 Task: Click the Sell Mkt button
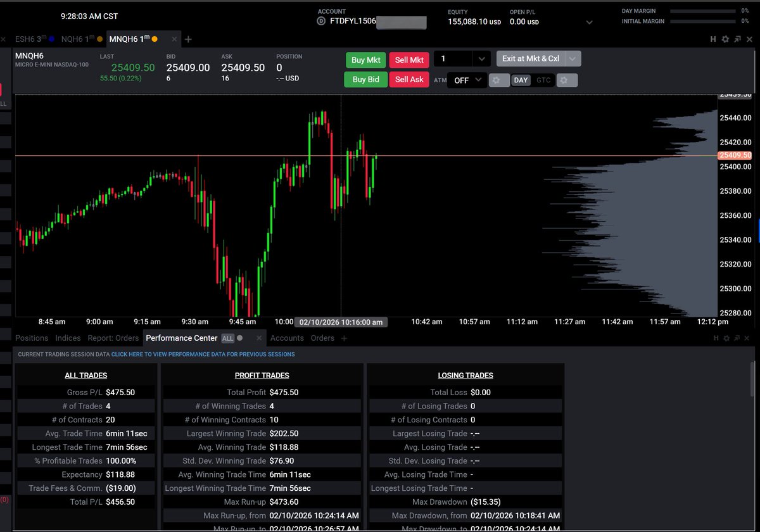tap(409, 60)
